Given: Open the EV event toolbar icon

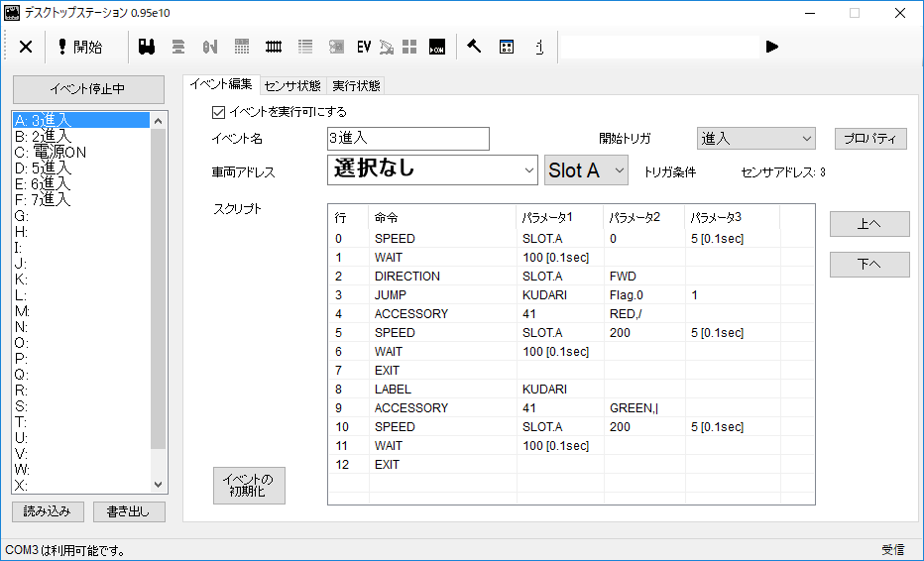Looking at the screenshot, I should [x=364, y=47].
